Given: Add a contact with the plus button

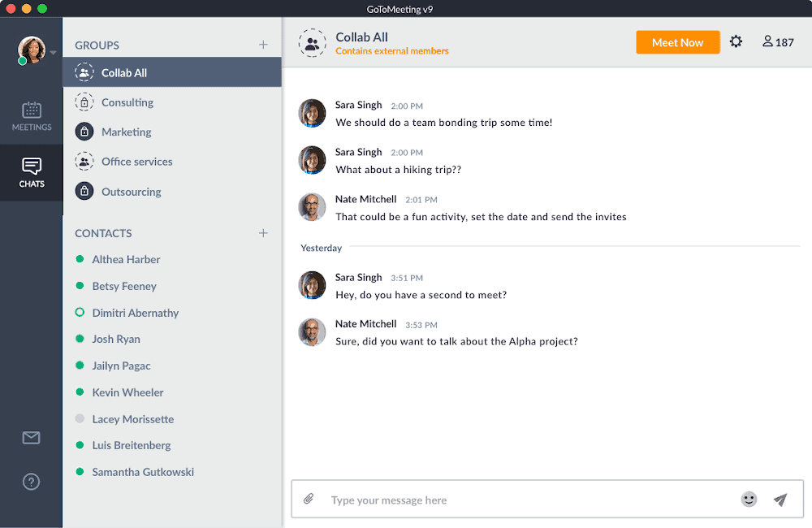Looking at the screenshot, I should point(263,232).
